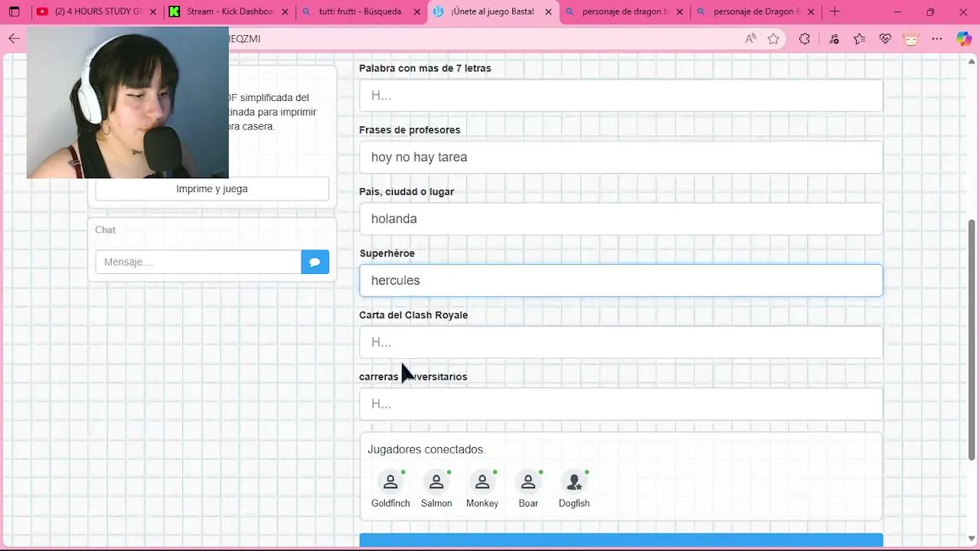The image size is (980, 551).
Task: Click the chat Mensaje input box
Action: pyautogui.click(x=198, y=262)
